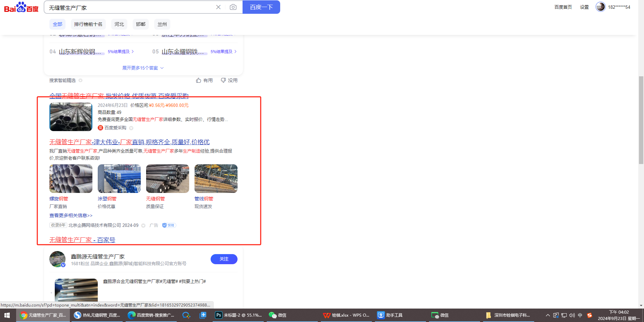This screenshot has width=644, height=322.
Task: Open the dropdown beside 搜索智能精选
Action: [x=81, y=80]
